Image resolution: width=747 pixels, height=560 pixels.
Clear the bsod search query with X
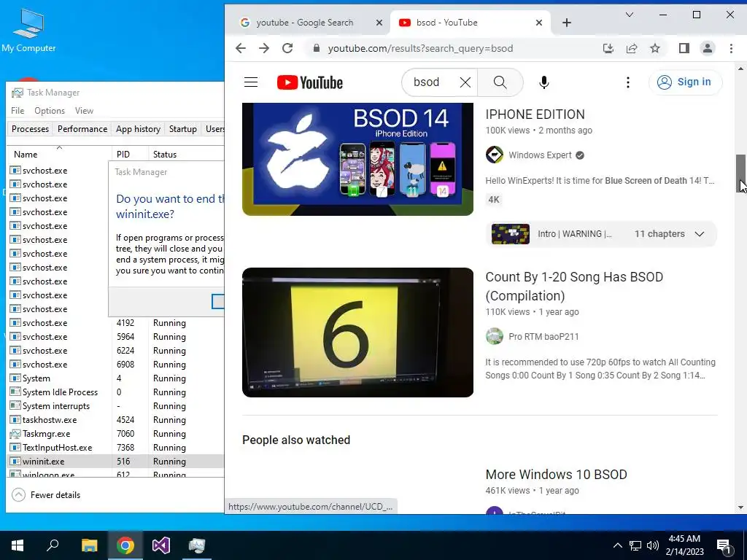pos(465,82)
